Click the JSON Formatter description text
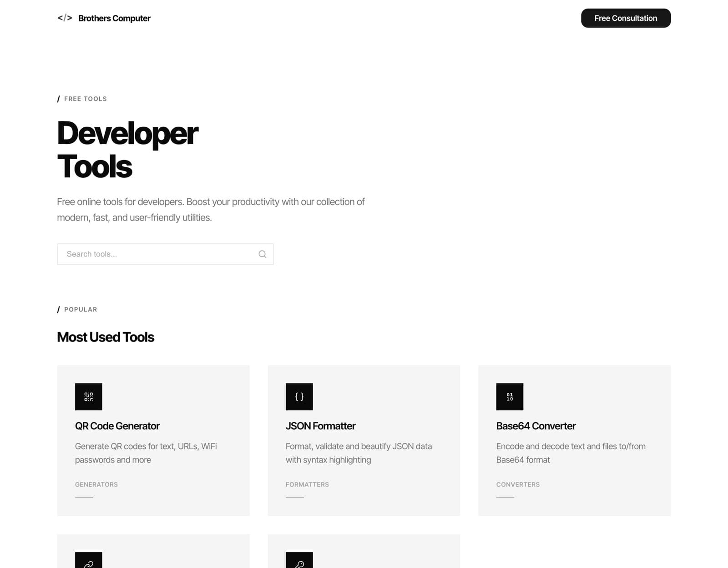Screen dimensions: 728x568 coord(359,453)
